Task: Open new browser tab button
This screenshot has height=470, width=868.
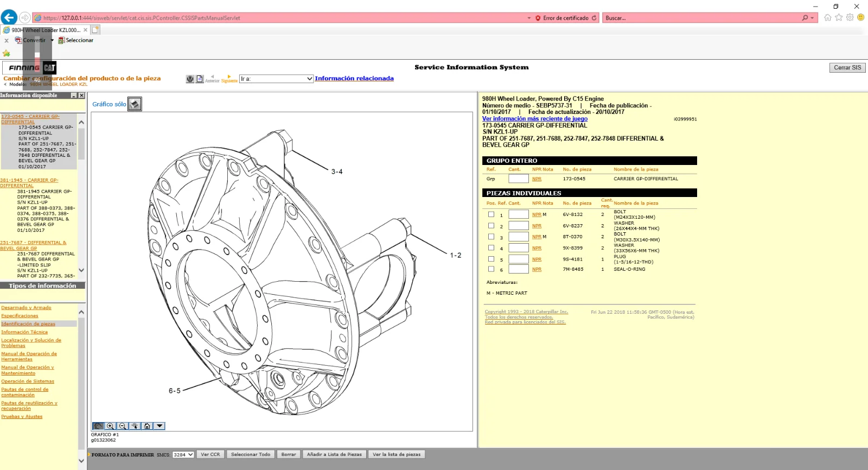Action: coord(95,30)
